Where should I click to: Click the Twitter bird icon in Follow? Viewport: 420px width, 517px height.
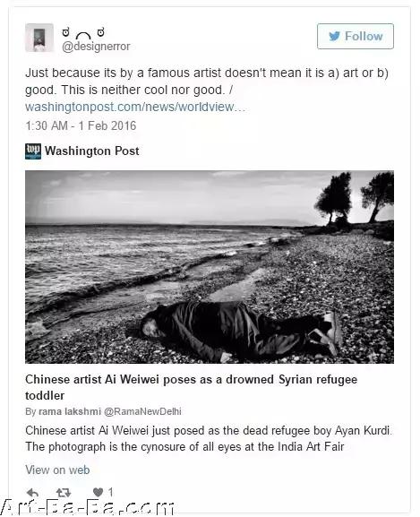click(334, 36)
